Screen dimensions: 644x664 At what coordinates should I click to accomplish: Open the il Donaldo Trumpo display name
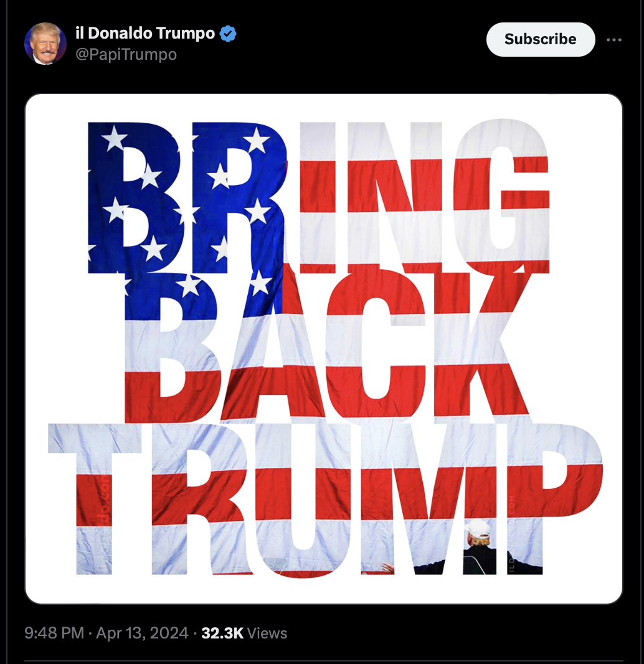tap(144, 33)
